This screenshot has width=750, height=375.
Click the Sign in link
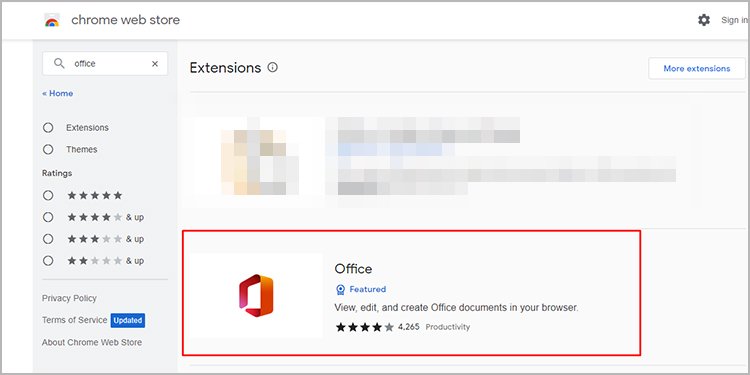735,20
